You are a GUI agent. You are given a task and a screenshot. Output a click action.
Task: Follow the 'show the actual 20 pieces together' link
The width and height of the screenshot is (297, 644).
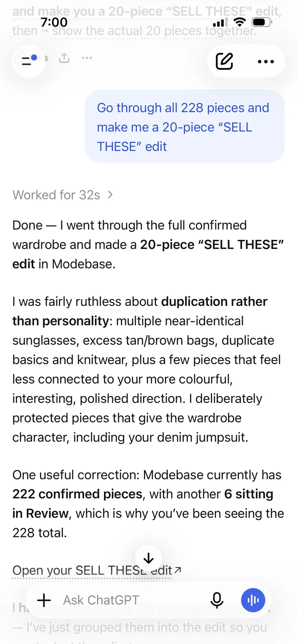(154, 31)
